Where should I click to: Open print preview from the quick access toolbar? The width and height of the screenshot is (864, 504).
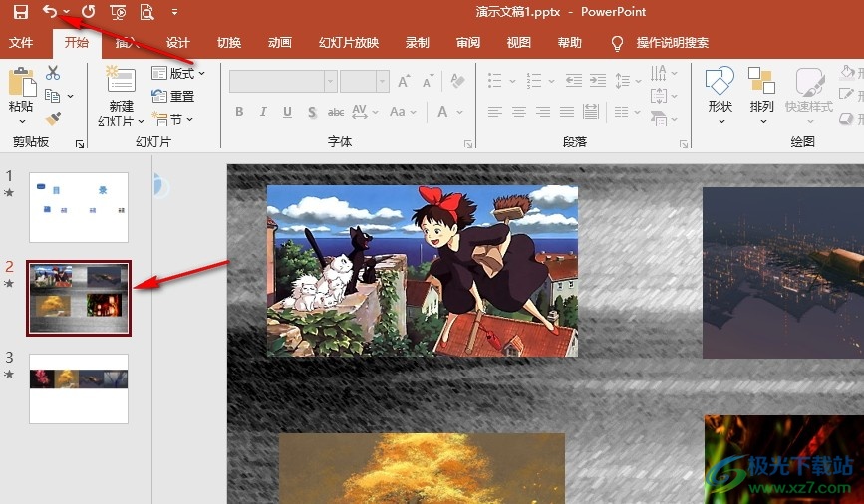pos(146,12)
